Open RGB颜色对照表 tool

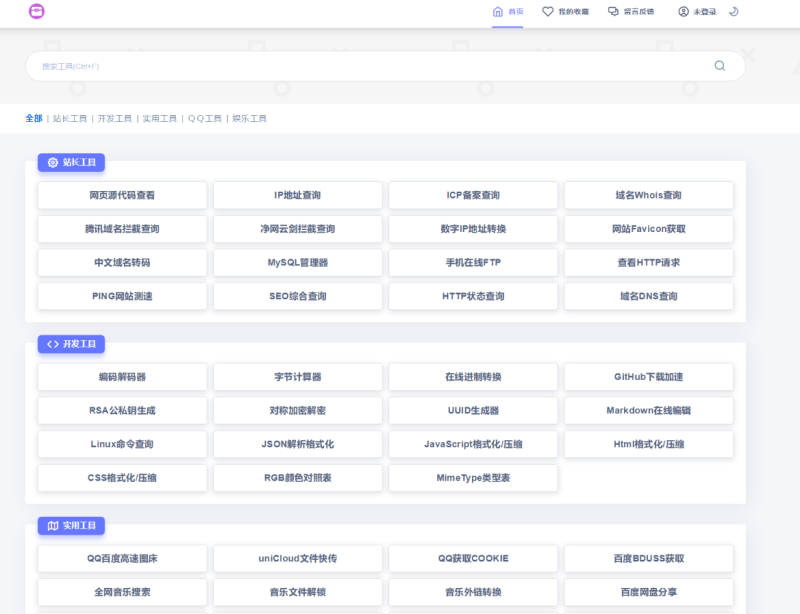(x=297, y=478)
